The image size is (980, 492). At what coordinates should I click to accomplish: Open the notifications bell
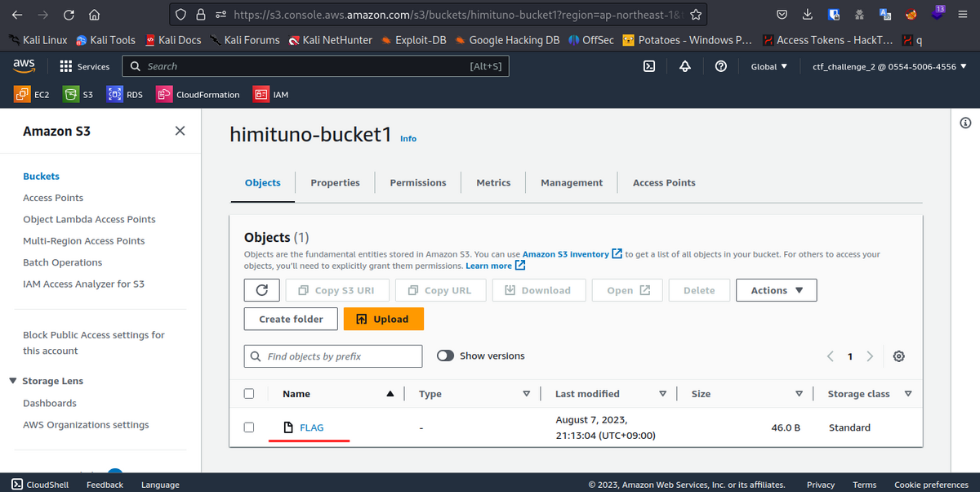[x=685, y=66]
